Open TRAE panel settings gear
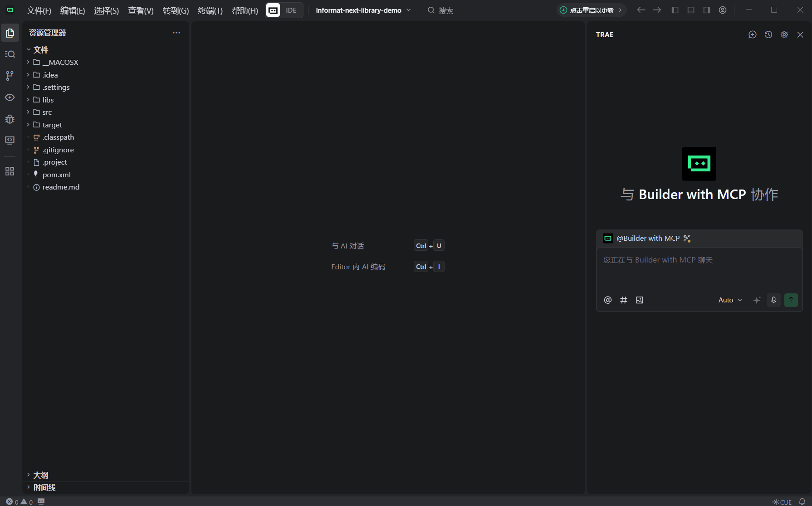 784,34
